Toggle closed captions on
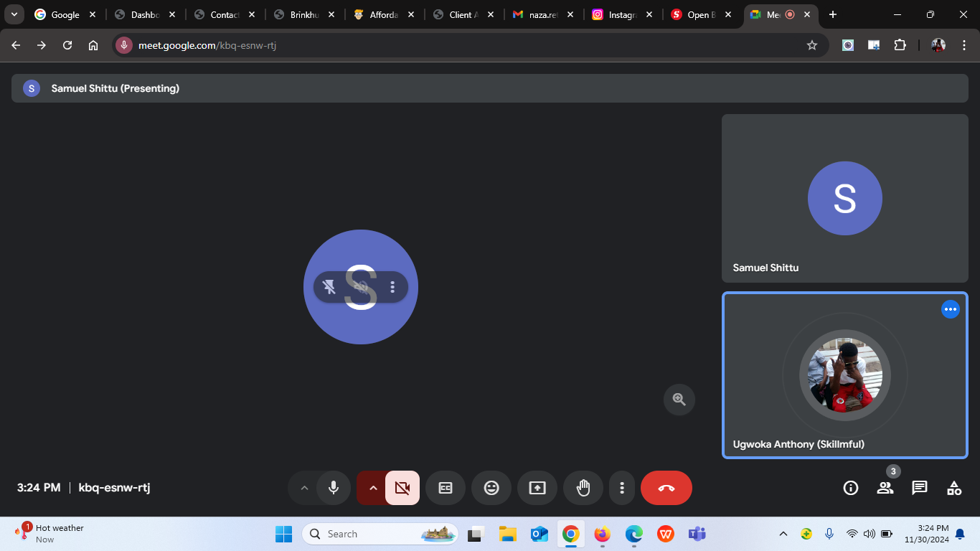 pos(446,488)
